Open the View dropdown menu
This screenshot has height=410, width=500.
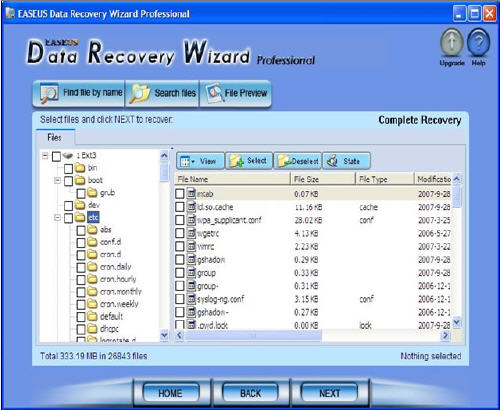[200, 161]
